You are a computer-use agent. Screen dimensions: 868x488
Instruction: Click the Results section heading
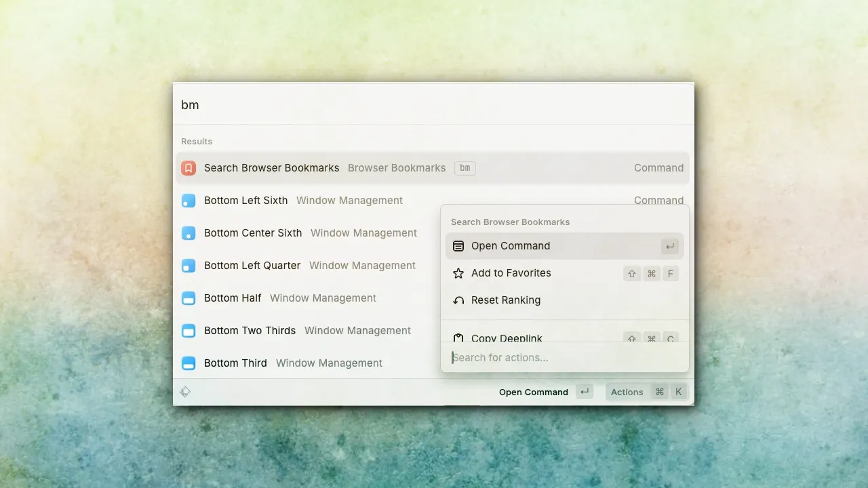(197, 141)
